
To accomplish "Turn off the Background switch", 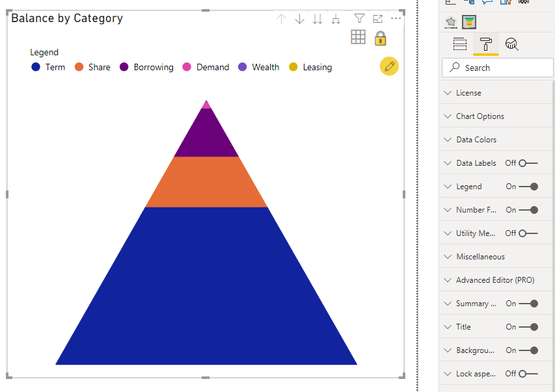I will [528, 350].
